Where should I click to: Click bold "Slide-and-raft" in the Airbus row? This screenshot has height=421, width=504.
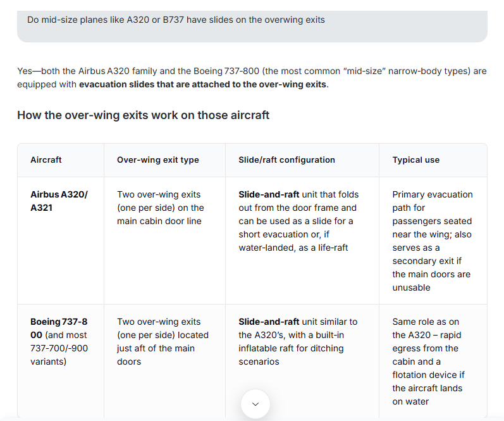click(269, 194)
